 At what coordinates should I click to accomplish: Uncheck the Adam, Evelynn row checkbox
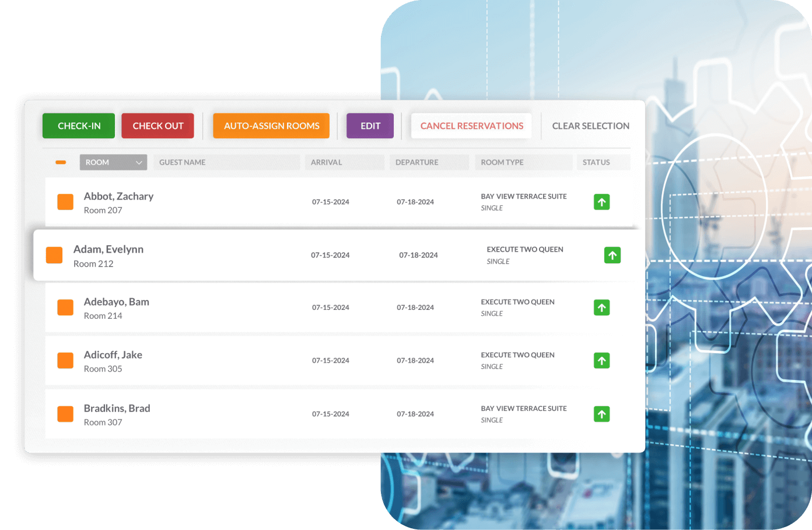click(54, 255)
